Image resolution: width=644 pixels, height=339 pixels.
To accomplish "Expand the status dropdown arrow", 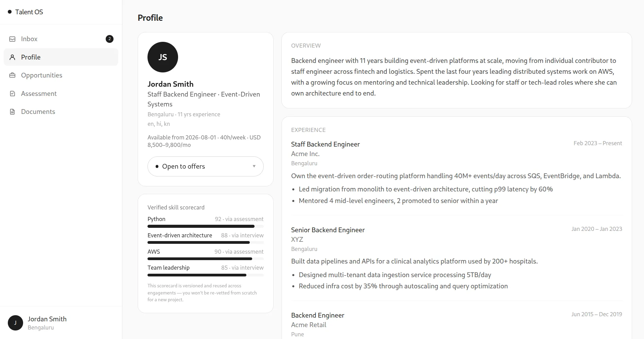I will (254, 166).
